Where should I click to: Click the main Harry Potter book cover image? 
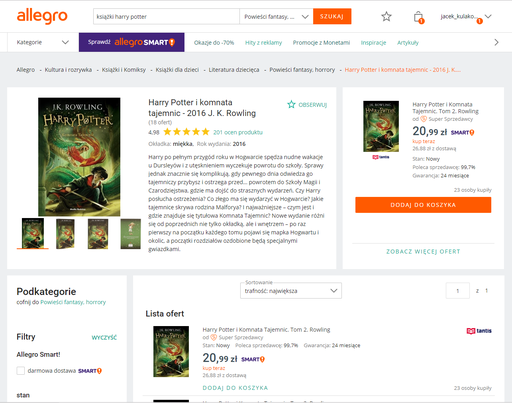79,157
